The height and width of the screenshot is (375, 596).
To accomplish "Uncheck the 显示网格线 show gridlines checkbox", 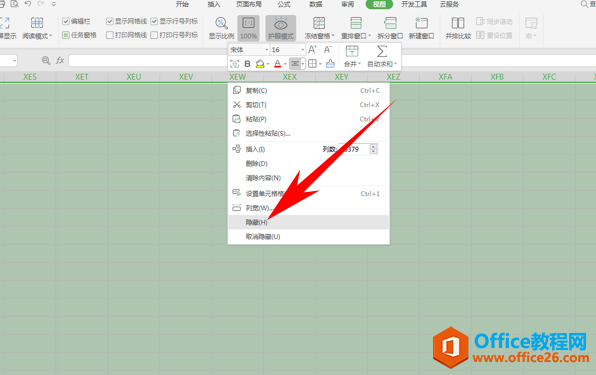I will (x=110, y=21).
